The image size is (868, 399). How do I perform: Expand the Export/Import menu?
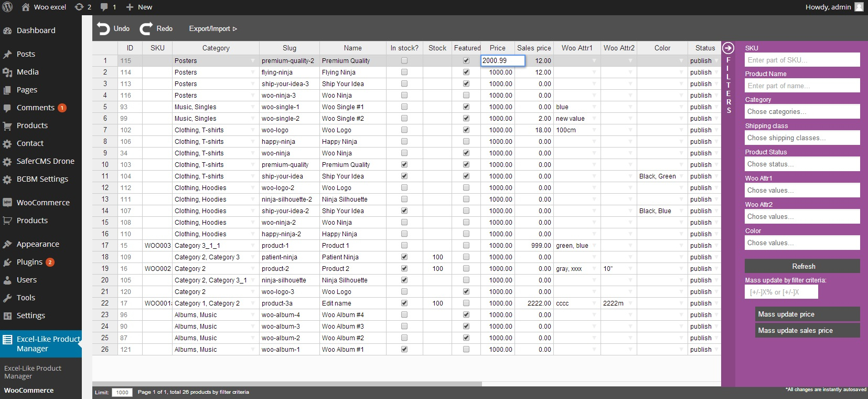coord(213,29)
